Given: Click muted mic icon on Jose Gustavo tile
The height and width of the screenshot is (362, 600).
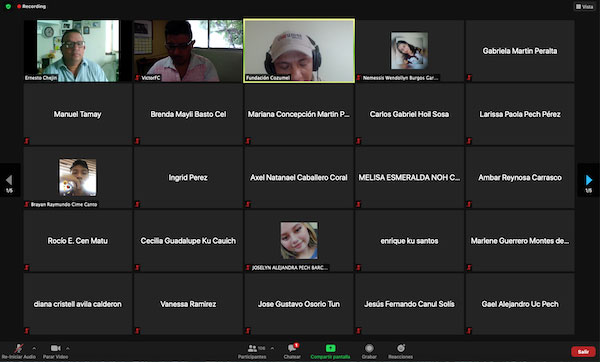Looking at the screenshot, I should (x=248, y=331).
